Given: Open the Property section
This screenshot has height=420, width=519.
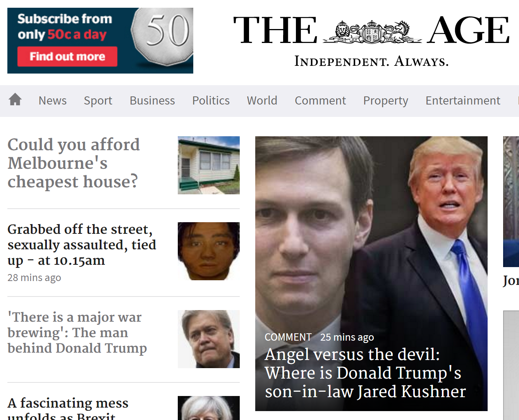Looking at the screenshot, I should coord(386,101).
